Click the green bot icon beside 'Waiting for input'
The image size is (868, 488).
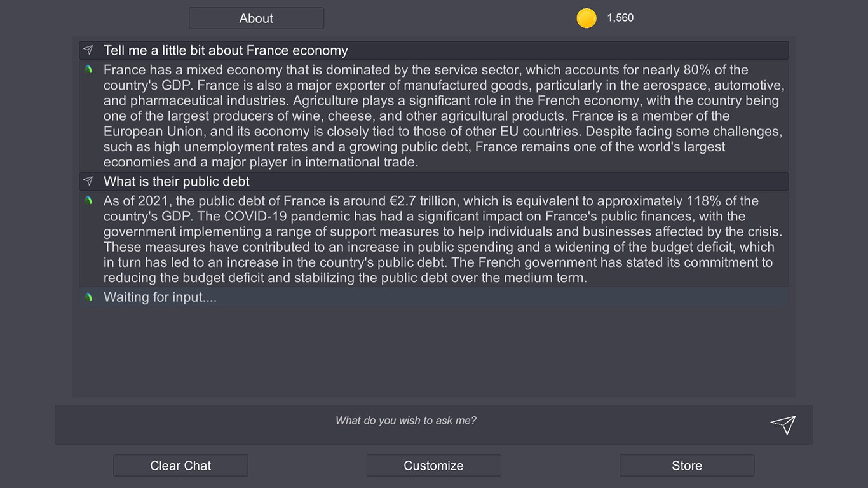point(88,297)
